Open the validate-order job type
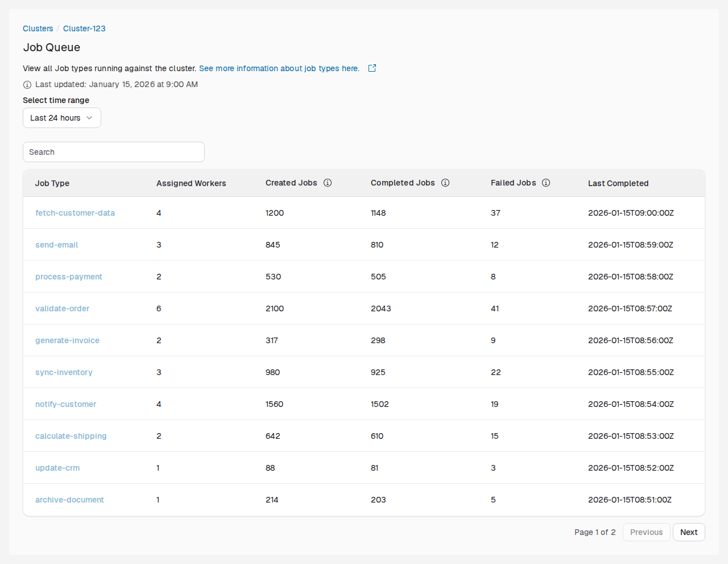The height and width of the screenshot is (564, 728). click(63, 308)
